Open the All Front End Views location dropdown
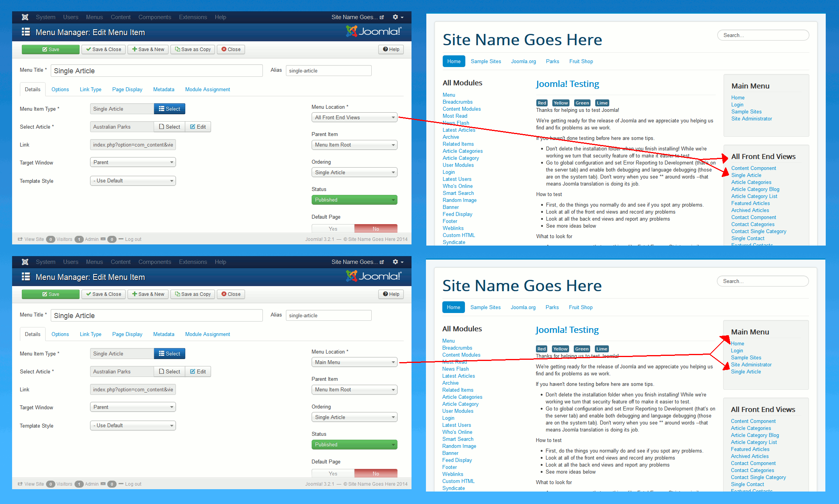Image resolution: width=839 pixels, height=504 pixels. tap(354, 117)
